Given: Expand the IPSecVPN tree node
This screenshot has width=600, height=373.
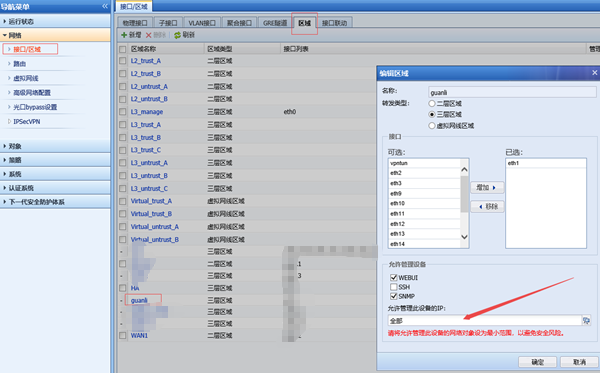Looking at the screenshot, I should [x=10, y=122].
